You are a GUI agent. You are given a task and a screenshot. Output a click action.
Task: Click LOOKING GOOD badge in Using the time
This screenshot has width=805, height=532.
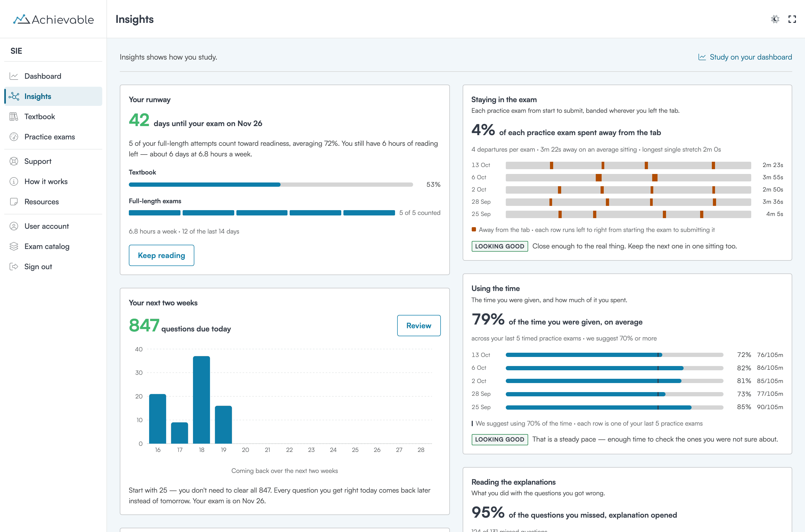(499, 440)
